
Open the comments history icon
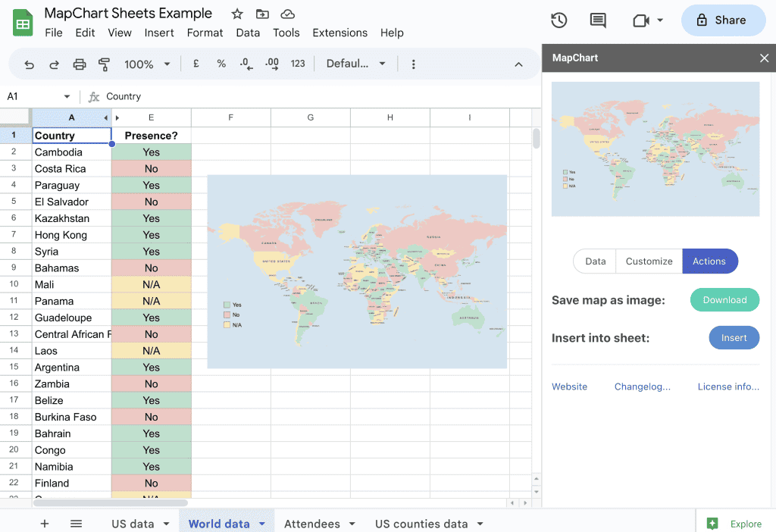pyautogui.click(x=598, y=20)
